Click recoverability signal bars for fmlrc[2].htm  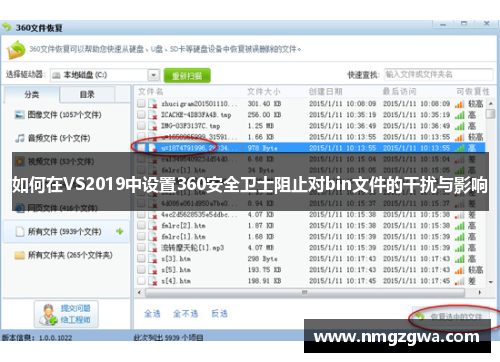(459, 226)
